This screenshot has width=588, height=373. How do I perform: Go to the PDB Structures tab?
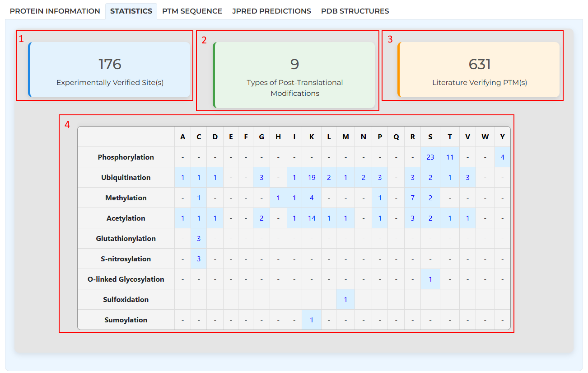355,11
